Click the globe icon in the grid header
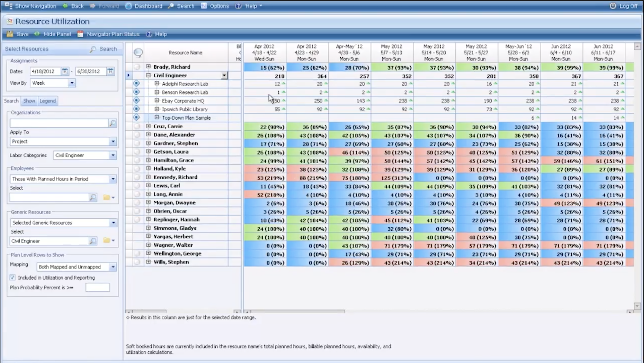This screenshot has width=644, height=363. tap(138, 53)
